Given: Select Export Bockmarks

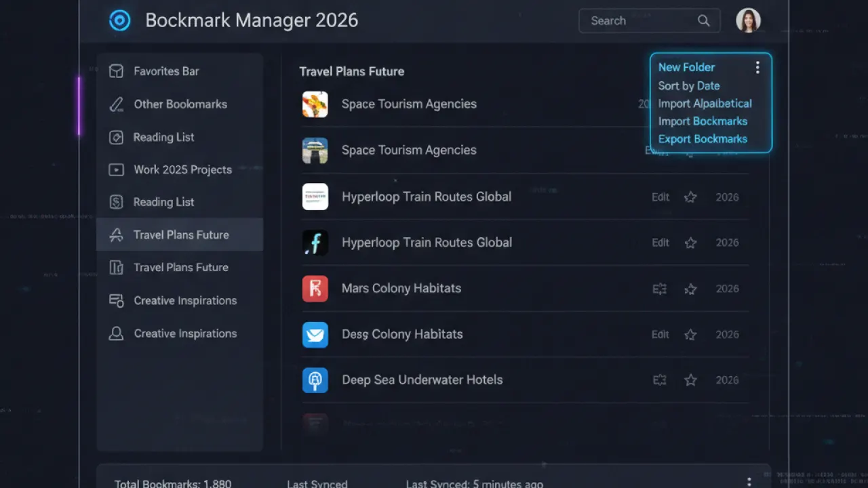Looking at the screenshot, I should [703, 139].
